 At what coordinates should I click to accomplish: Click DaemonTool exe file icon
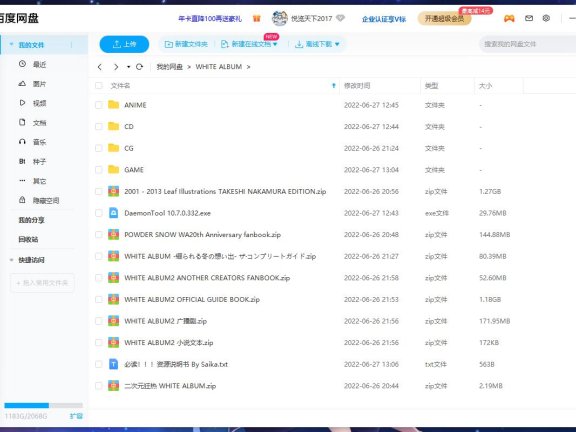[x=114, y=213]
